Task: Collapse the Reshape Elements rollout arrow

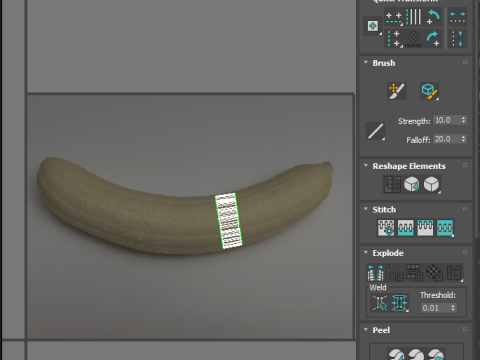Action: pos(366,166)
